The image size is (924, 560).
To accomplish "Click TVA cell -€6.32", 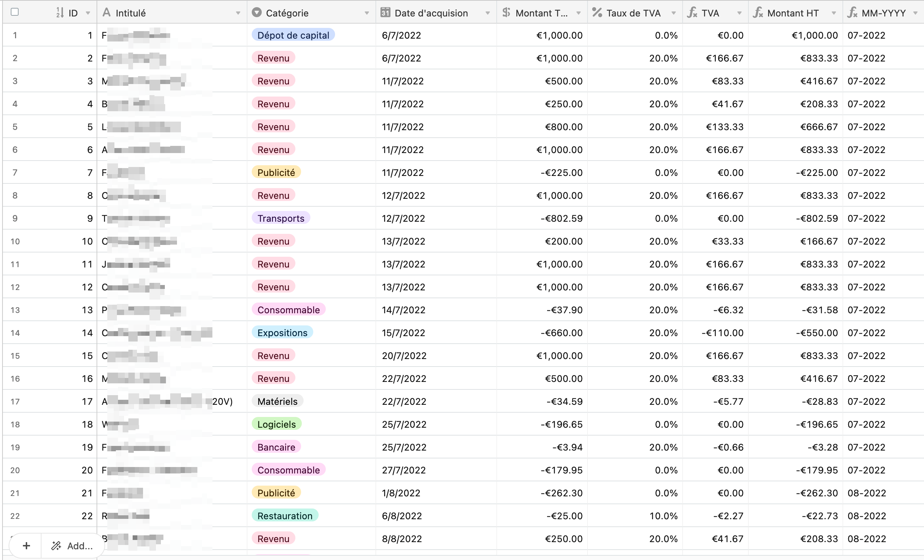I will 716,310.
